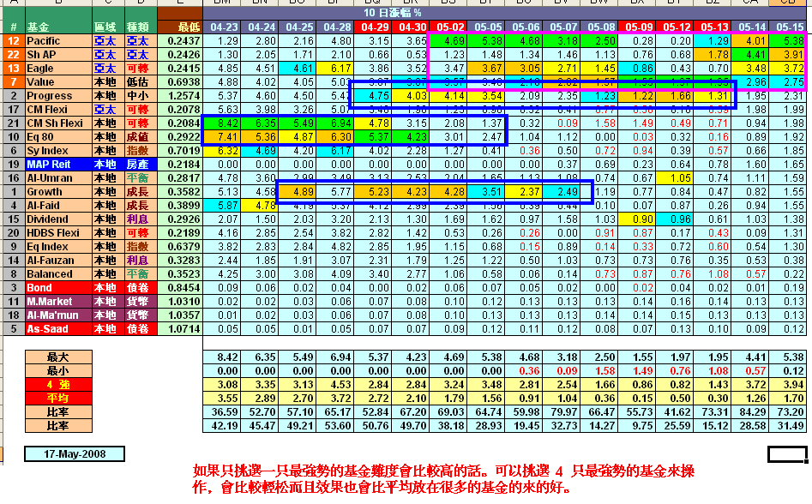This screenshot has width=812, height=504.
Task: Select the 基金 column header cell
Action: point(58,27)
